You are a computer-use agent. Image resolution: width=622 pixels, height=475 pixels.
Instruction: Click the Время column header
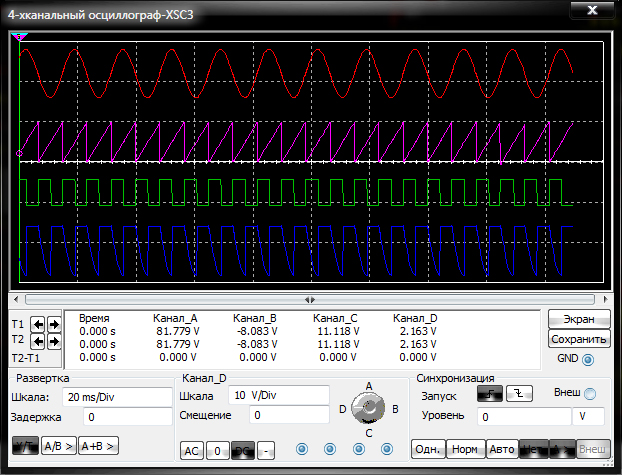(94, 318)
